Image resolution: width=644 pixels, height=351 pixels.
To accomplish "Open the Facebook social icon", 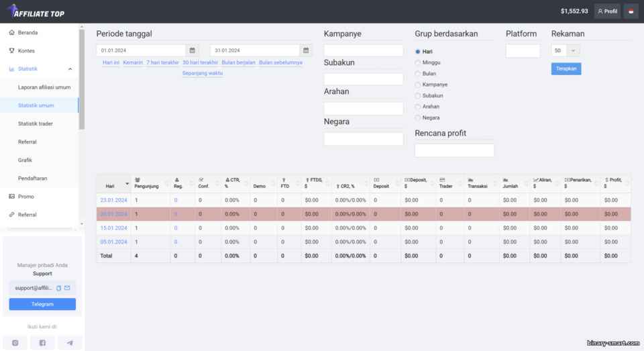I will click(42, 343).
